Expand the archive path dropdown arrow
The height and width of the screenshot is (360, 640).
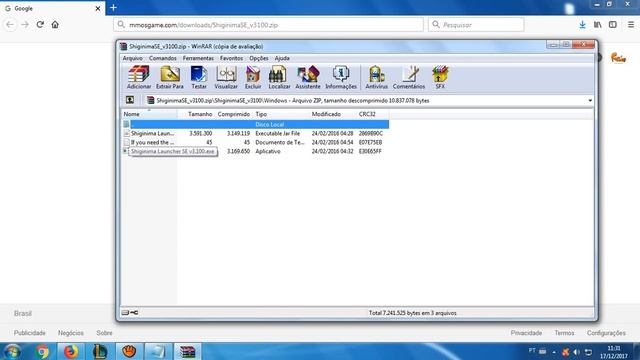(590, 100)
